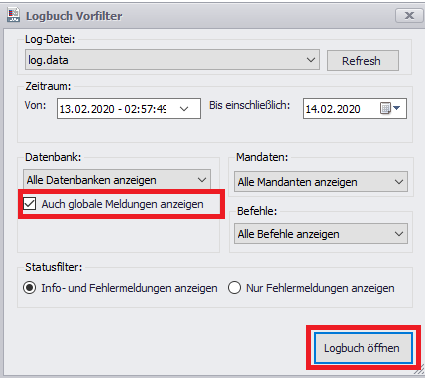425x378 pixels.
Task: Toggle 'Auch globale Meldungen anzeigen' checkbox
Action: pos(30,204)
